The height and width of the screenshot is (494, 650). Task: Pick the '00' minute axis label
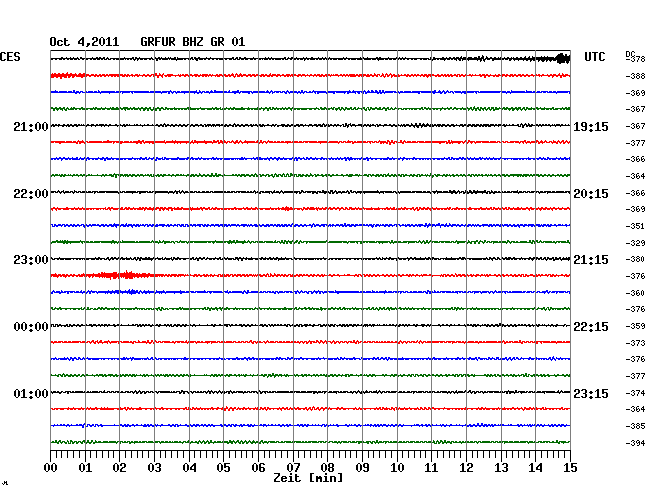point(51,468)
